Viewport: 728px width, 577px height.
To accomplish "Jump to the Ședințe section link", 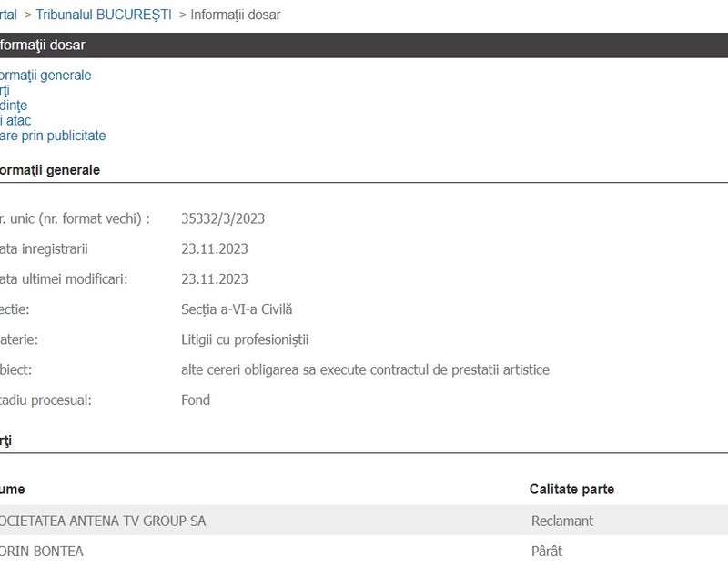I will coord(14,106).
